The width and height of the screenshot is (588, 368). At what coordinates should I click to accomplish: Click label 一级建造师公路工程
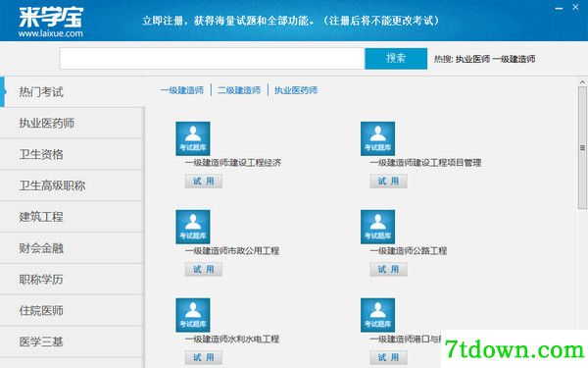click(408, 251)
